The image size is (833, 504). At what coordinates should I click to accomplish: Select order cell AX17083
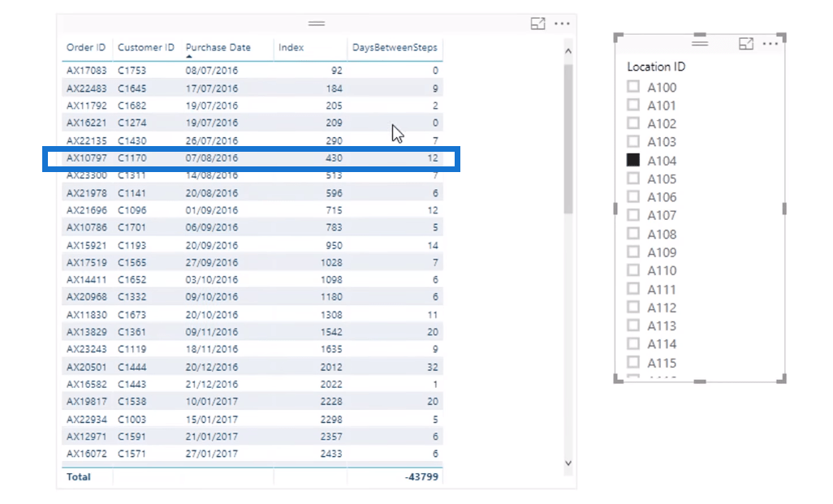coord(86,70)
